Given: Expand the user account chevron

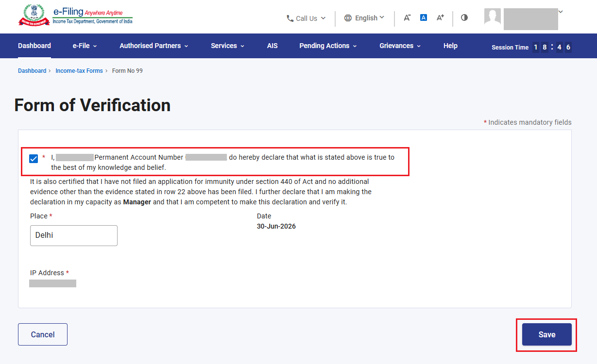Looking at the screenshot, I should (x=561, y=11).
